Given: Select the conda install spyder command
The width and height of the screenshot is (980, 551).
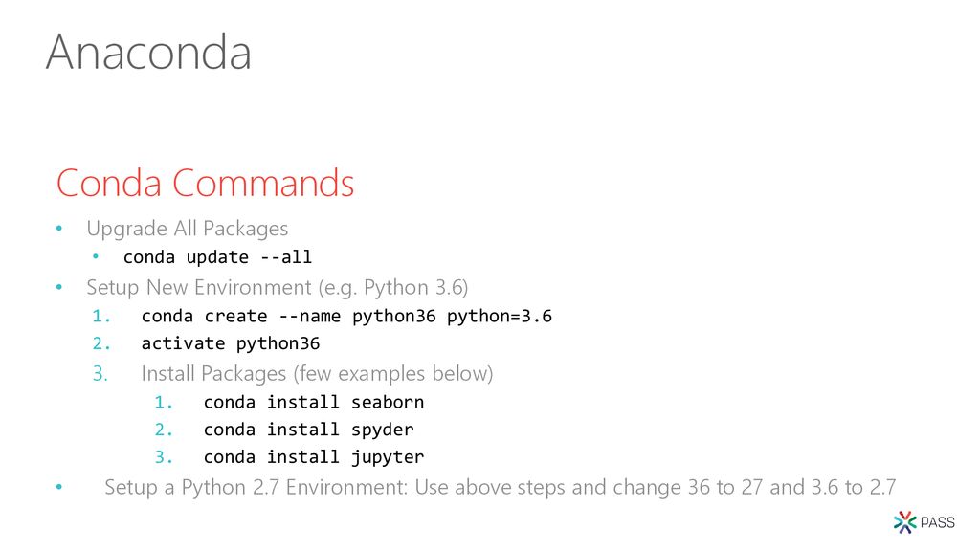Looking at the screenshot, I should pos(309,430).
